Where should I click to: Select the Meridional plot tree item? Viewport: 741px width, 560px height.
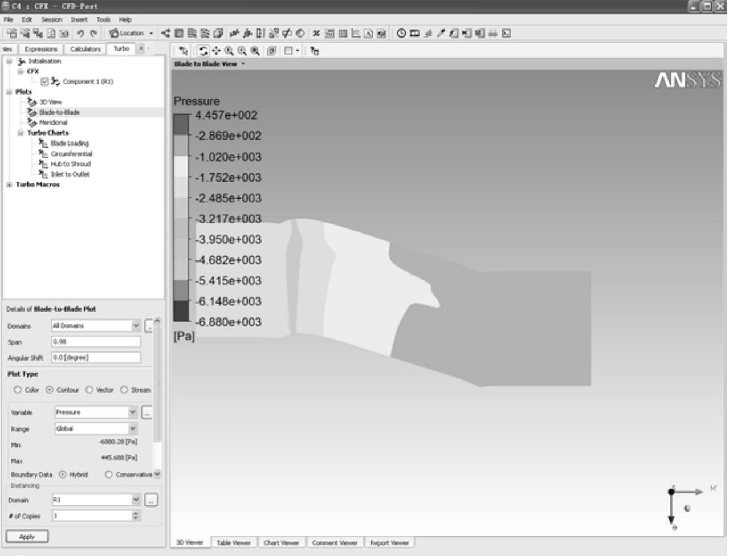coord(53,122)
